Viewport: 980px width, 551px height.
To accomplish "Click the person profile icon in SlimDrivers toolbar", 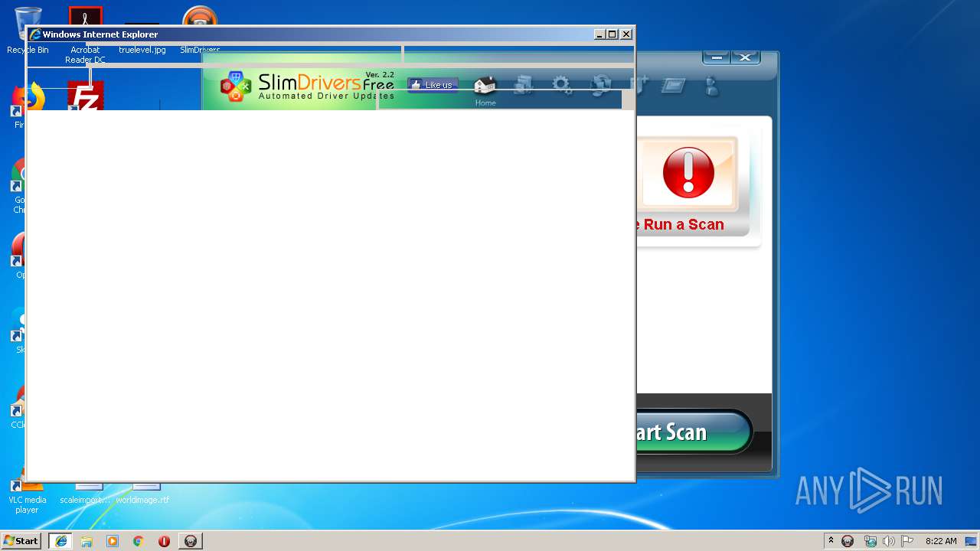I will click(x=711, y=86).
